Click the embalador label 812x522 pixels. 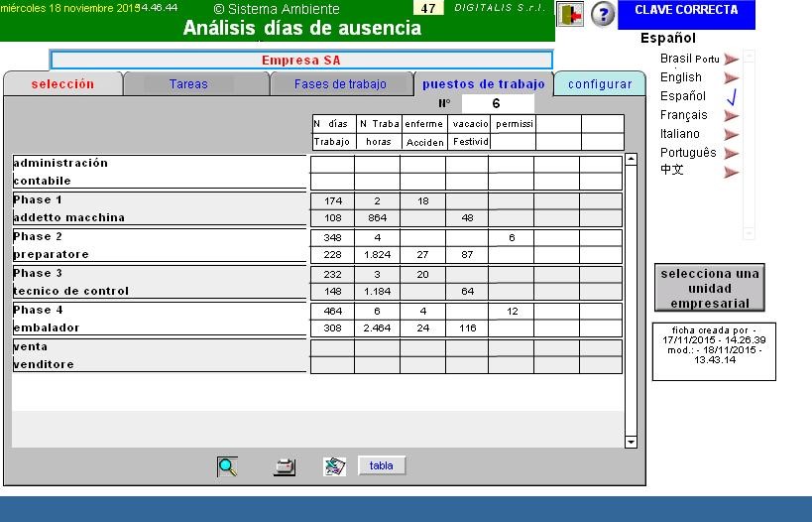point(47,328)
